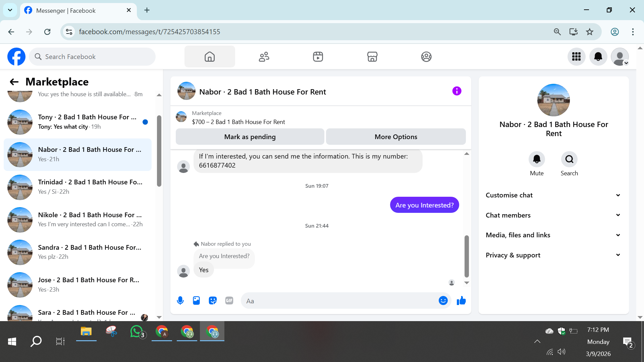The image size is (644, 362).
Task: Open the Facebook apps grid menu
Action: point(576,57)
